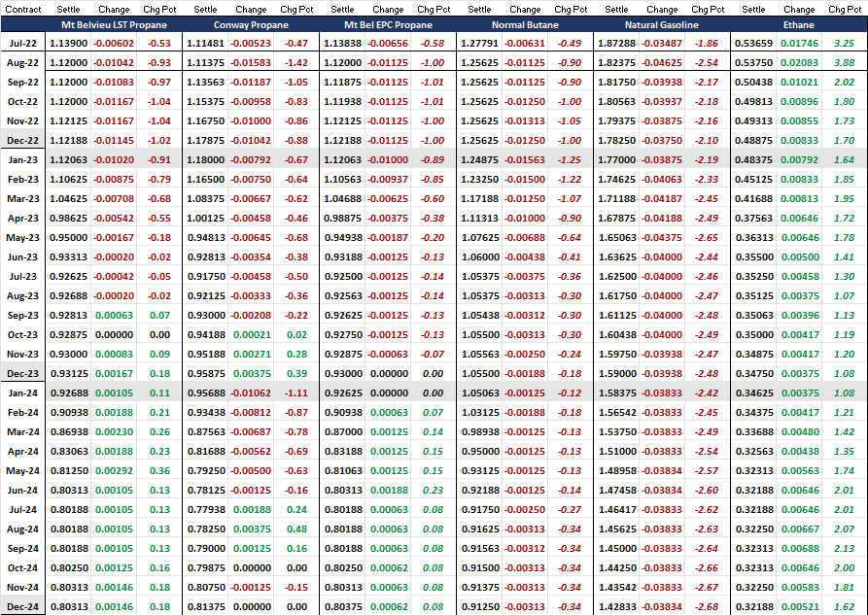Select the red change value -0.00602
The image size is (868, 615).
tap(114, 43)
